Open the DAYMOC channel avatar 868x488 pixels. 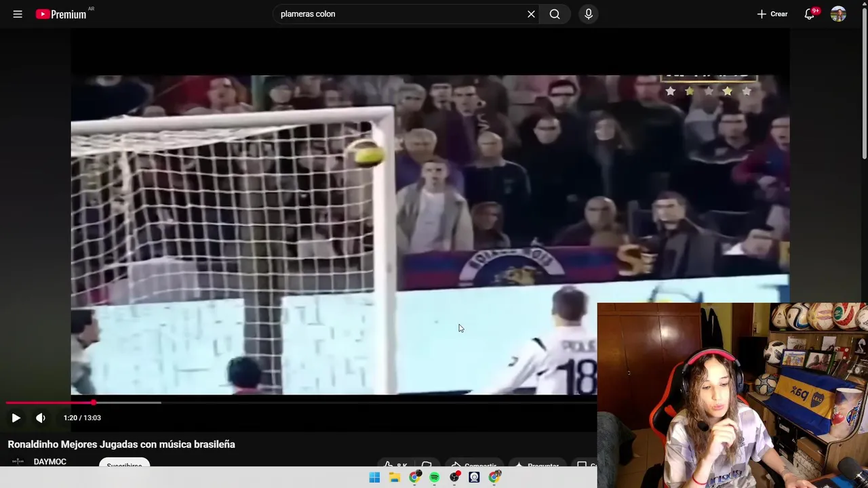coord(18,462)
